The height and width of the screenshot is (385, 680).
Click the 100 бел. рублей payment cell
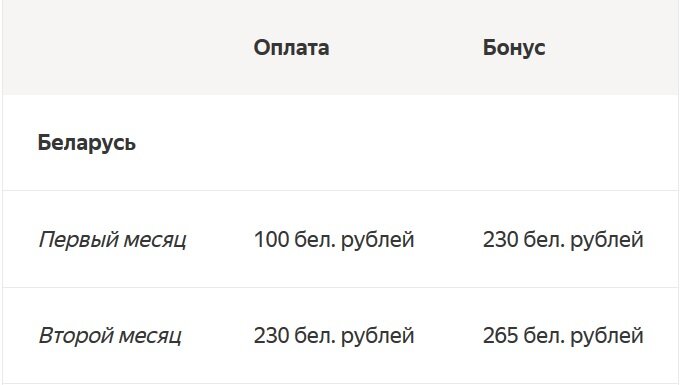click(334, 239)
